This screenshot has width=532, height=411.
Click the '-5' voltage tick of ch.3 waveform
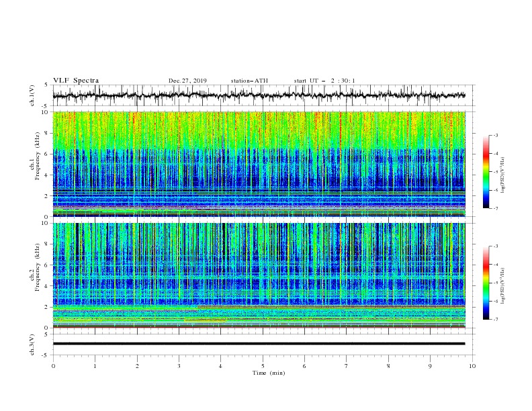click(46, 355)
